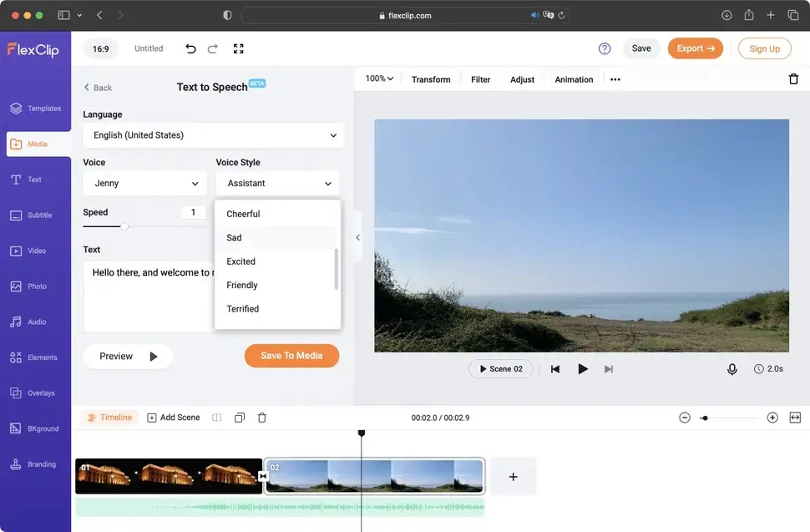The height and width of the screenshot is (532, 810).
Task: Click the undo arrow icon
Action: [190, 48]
